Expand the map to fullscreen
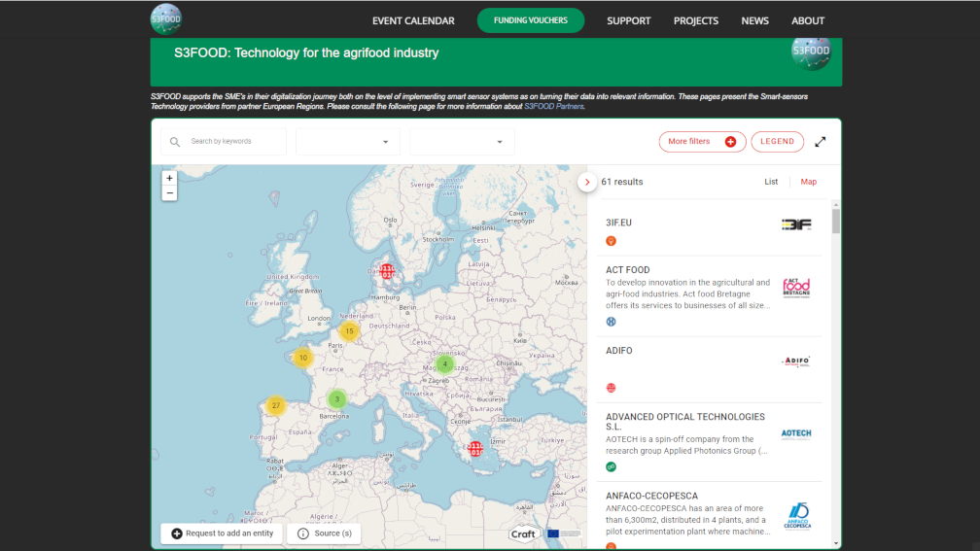Viewport: 980px width, 551px height. pyautogui.click(x=820, y=142)
